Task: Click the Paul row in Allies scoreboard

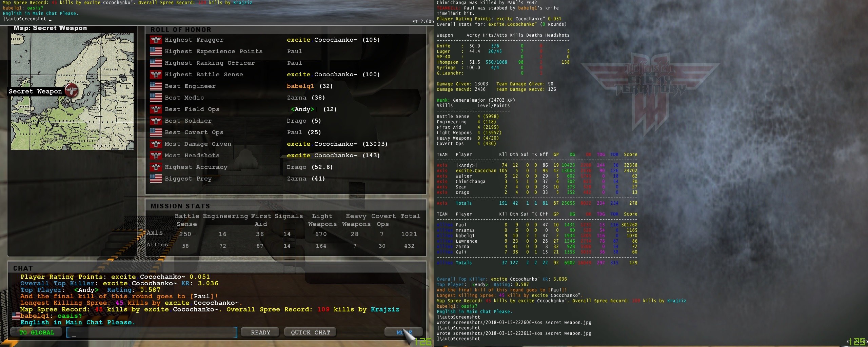Action: pos(537,225)
